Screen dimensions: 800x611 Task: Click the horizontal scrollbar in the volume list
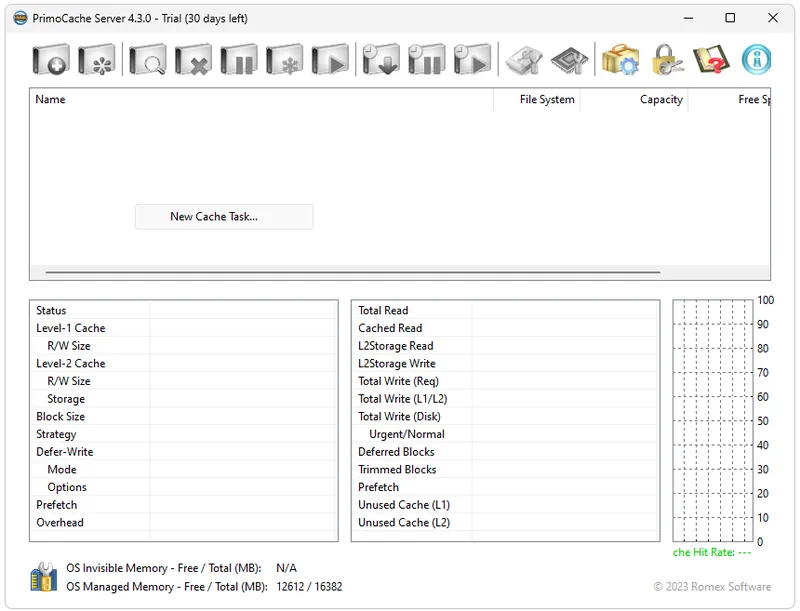353,272
